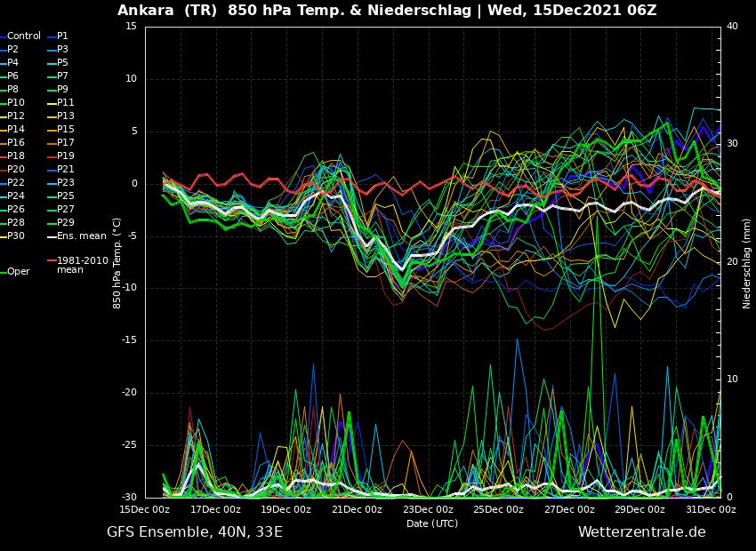
Task: Click the Ens. mean legend entry
Action: (x=76, y=236)
